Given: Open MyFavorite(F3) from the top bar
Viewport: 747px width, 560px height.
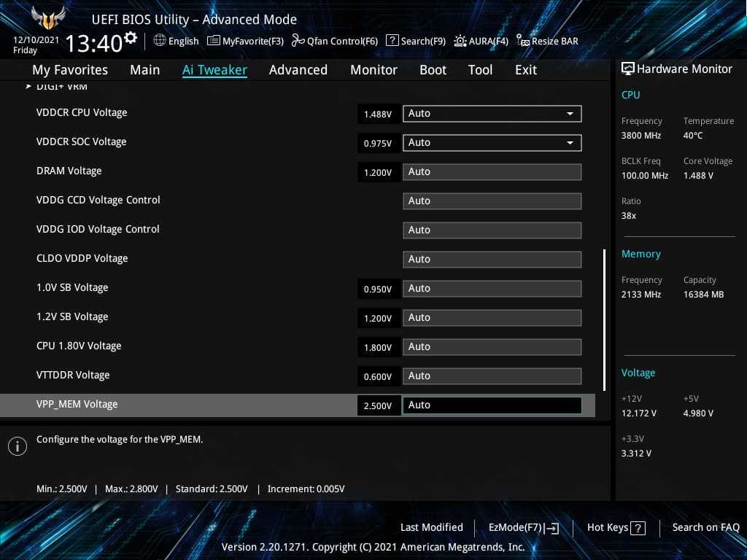Looking at the screenshot, I should pyautogui.click(x=214, y=41).
